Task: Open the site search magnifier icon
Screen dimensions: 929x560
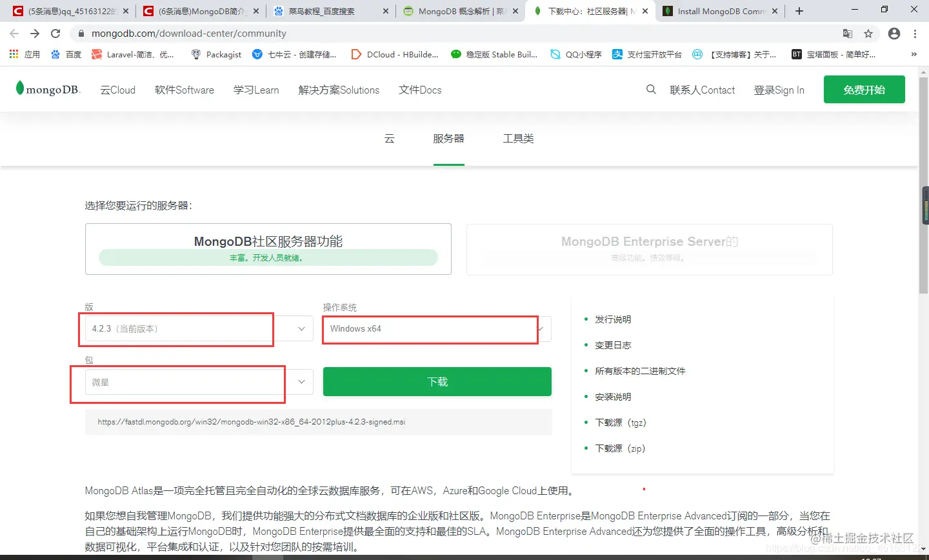Action: pos(650,90)
